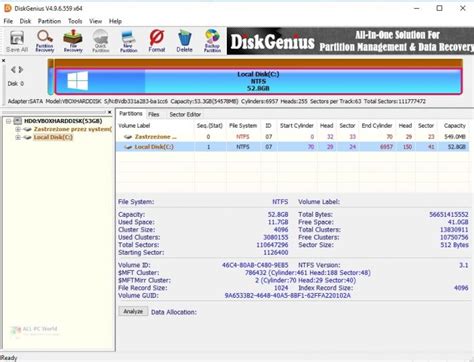Image resolution: width=474 pixels, height=362 pixels.
Task: Select HD0:VBOXHARDDISK(53GB) in tree
Action: point(63,121)
